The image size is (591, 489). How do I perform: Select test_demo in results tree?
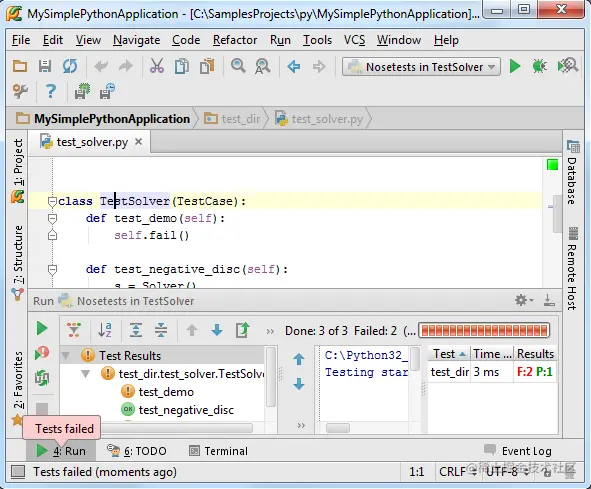(166, 392)
